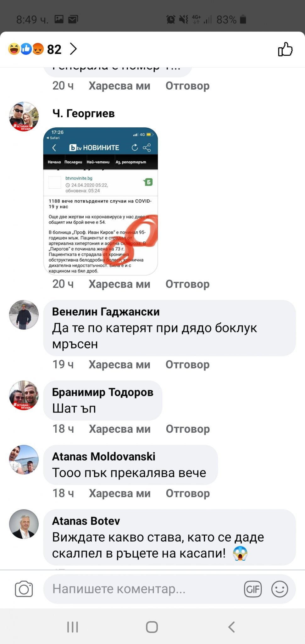Open Ч. Георгиев profile picture
The image size is (305, 644).
(x=24, y=116)
